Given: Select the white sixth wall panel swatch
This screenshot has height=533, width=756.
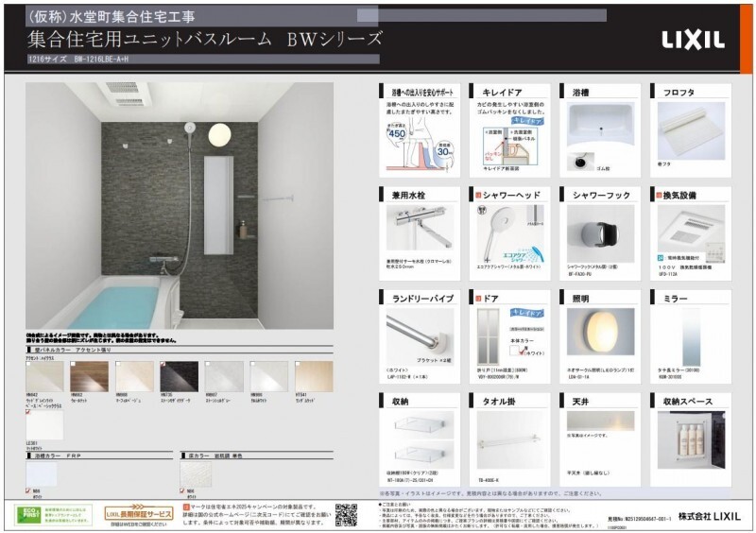Looking at the screenshot, I should click(269, 376).
